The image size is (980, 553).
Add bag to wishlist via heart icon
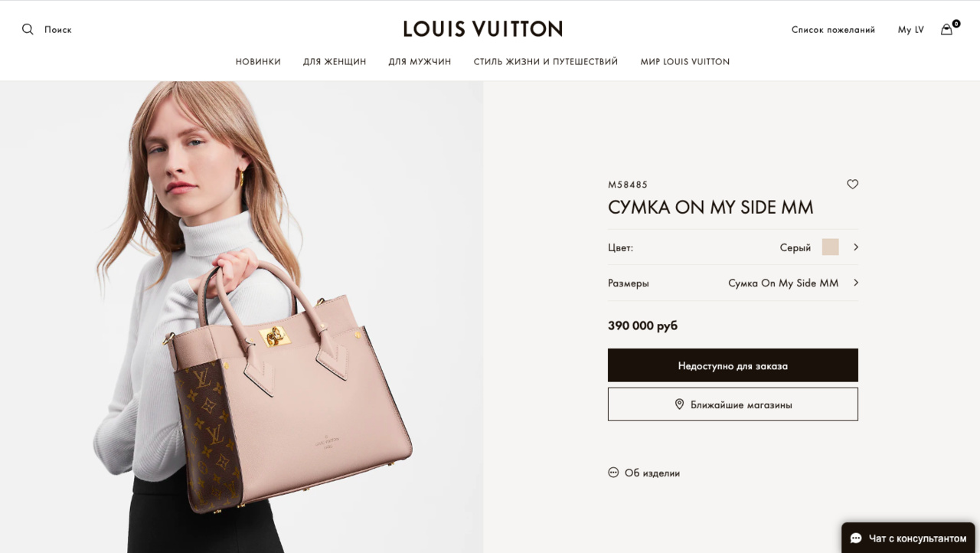pyautogui.click(x=852, y=184)
